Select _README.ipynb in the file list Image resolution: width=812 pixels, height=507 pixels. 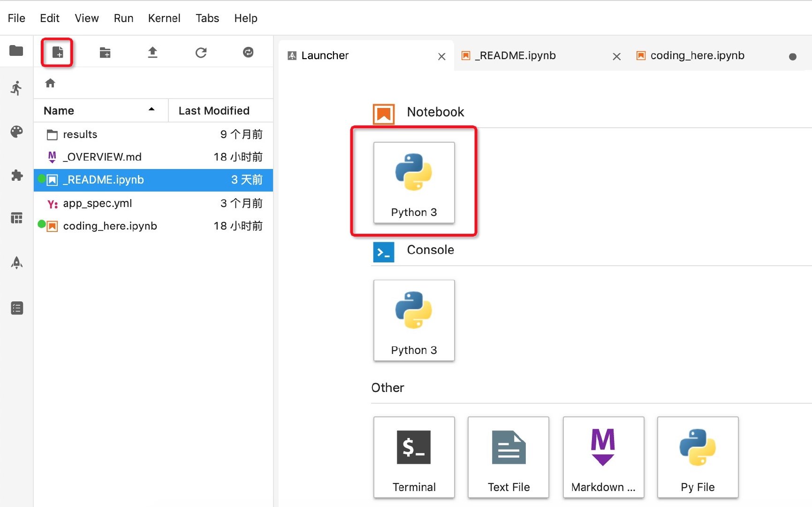pyautogui.click(x=153, y=180)
